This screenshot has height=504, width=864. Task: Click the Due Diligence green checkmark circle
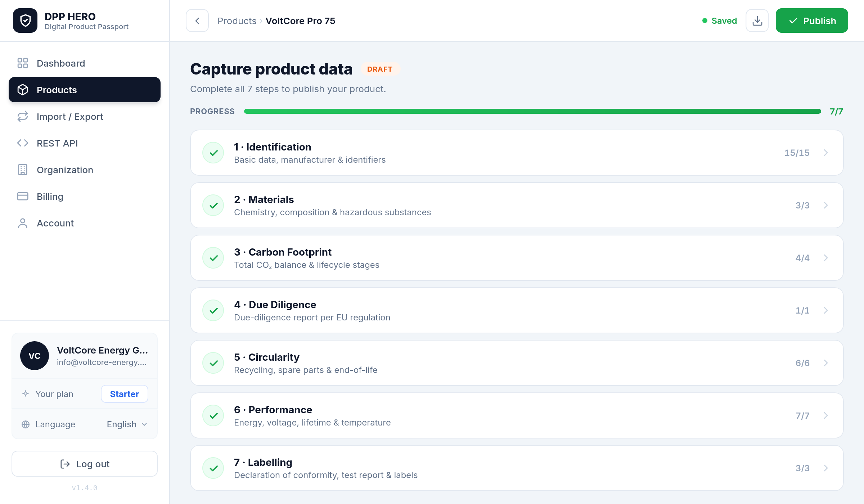pos(213,310)
